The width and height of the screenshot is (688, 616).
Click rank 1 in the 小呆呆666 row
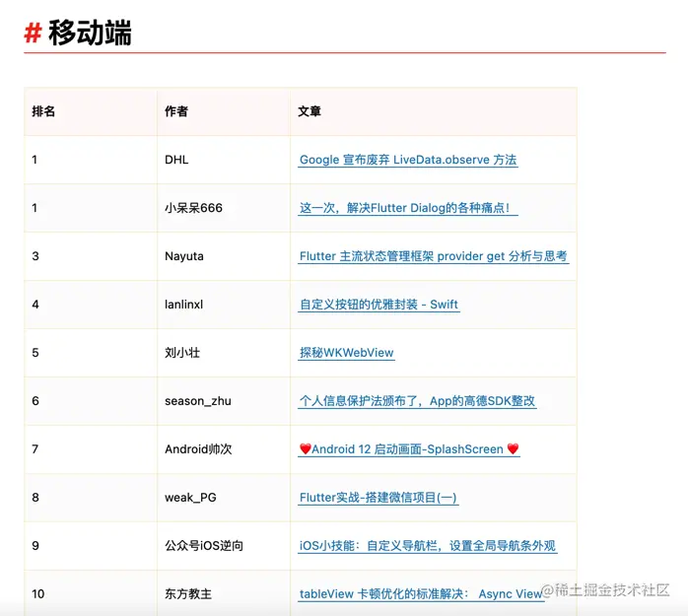pos(34,208)
